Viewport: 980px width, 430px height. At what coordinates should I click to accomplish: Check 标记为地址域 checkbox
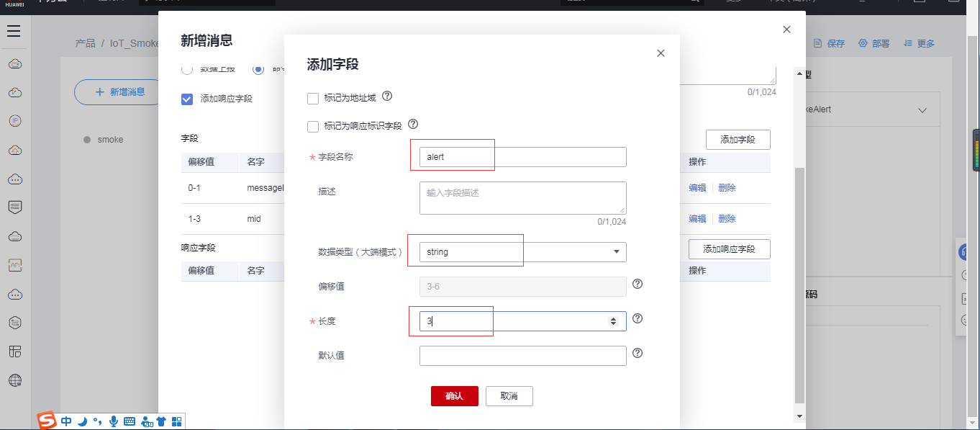point(313,98)
